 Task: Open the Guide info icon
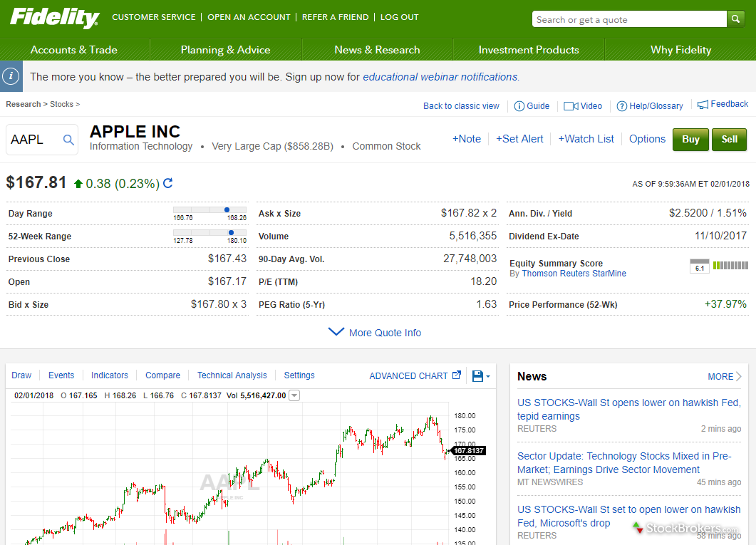pyautogui.click(x=519, y=106)
